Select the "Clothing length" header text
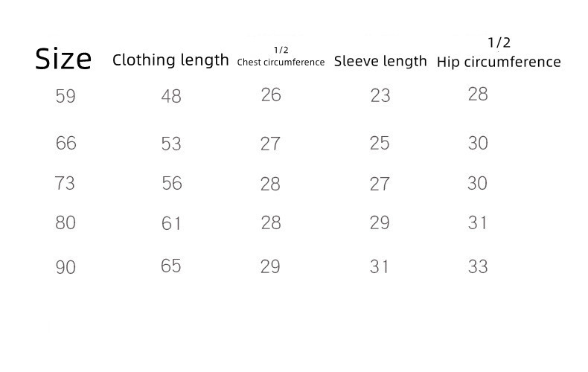 170,61
